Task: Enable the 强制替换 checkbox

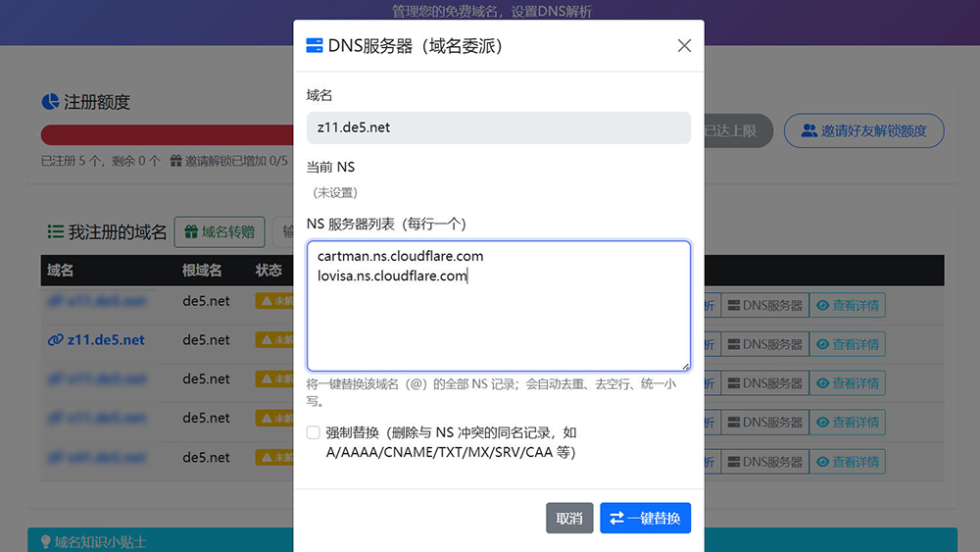Action: [x=313, y=432]
